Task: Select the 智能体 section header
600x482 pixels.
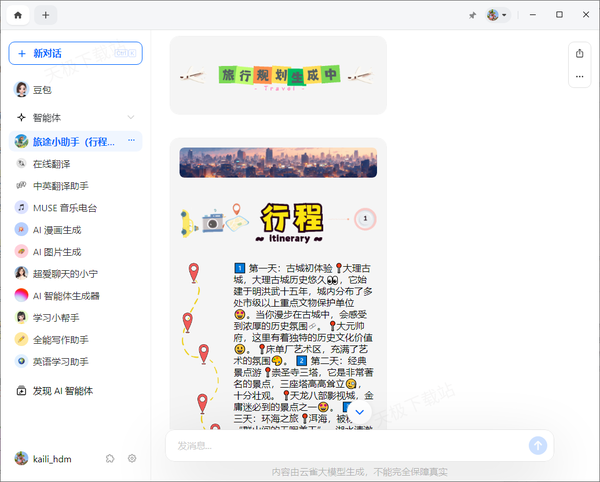Action: click(75, 117)
